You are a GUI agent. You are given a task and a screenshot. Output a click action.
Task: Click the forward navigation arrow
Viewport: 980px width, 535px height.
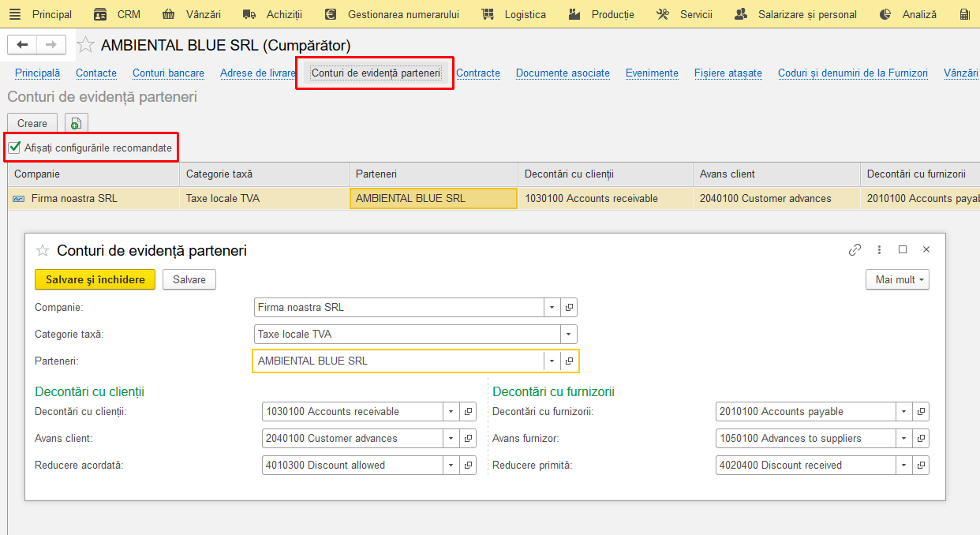pyautogui.click(x=51, y=45)
